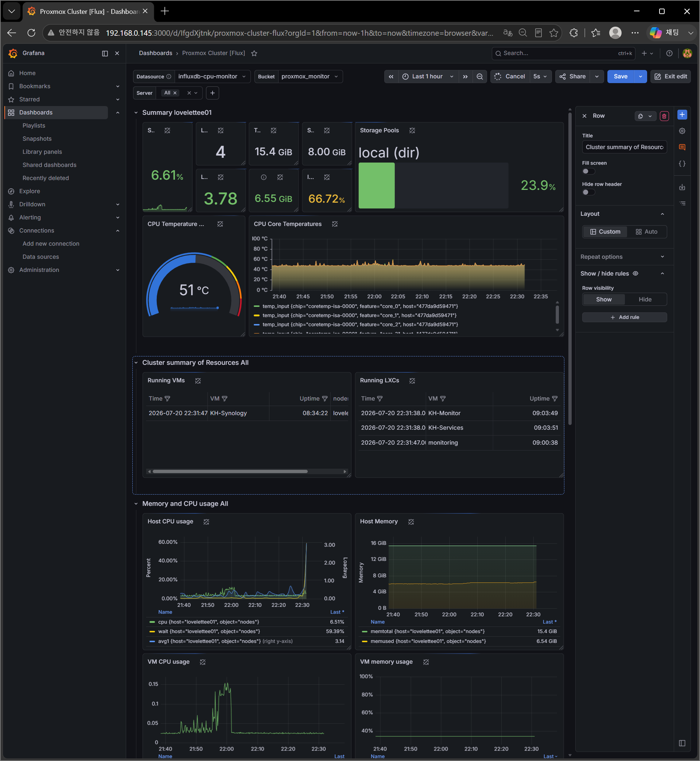Set row visibility to Show
Image resolution: width=700 pixels, height=761 pixels.
point(604,300)
